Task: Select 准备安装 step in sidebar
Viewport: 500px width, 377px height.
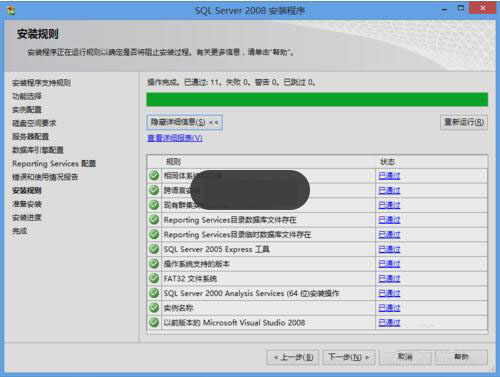Action: (27, 204)
